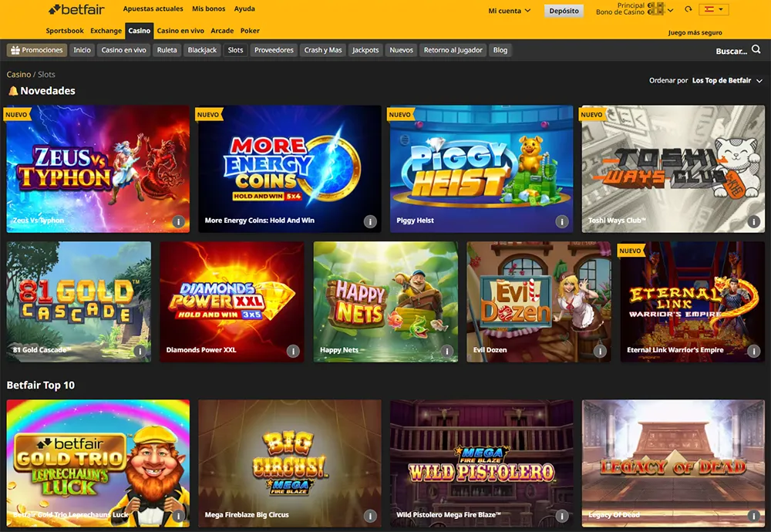
Task: Switch to Poker tab
Action: coord(250,31)
